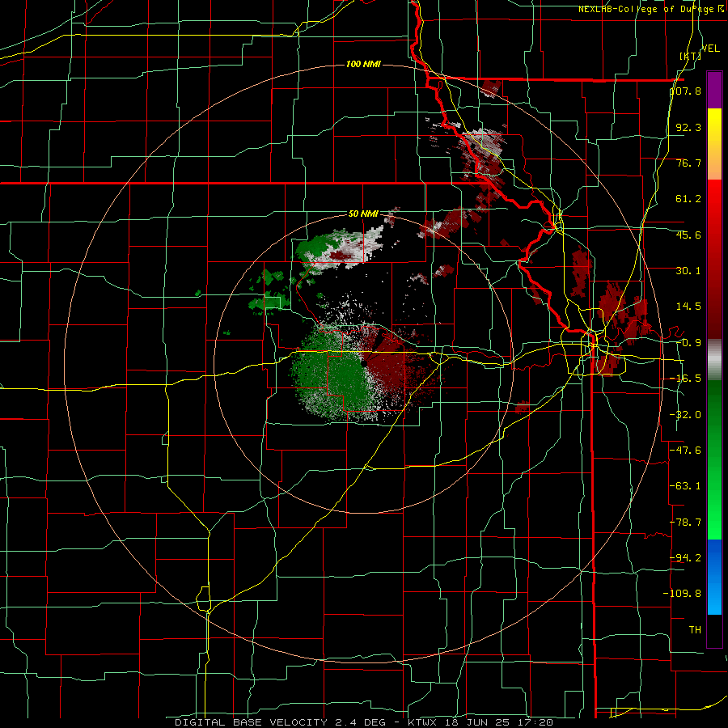Click the [KT] units label
Image resolution: width=728 pixels, height=728 pixels.
[691, 56]
